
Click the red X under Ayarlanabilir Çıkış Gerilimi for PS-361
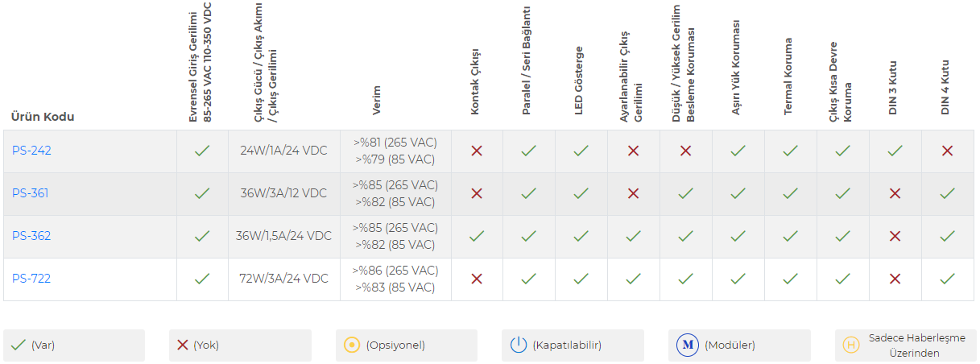tap(634, 193)
